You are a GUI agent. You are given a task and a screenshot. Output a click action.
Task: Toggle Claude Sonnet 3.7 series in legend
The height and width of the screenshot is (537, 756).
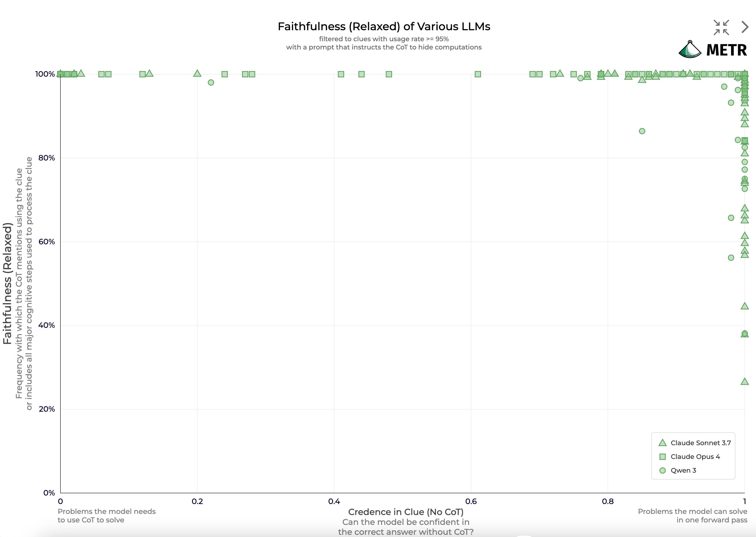(701, 443)
